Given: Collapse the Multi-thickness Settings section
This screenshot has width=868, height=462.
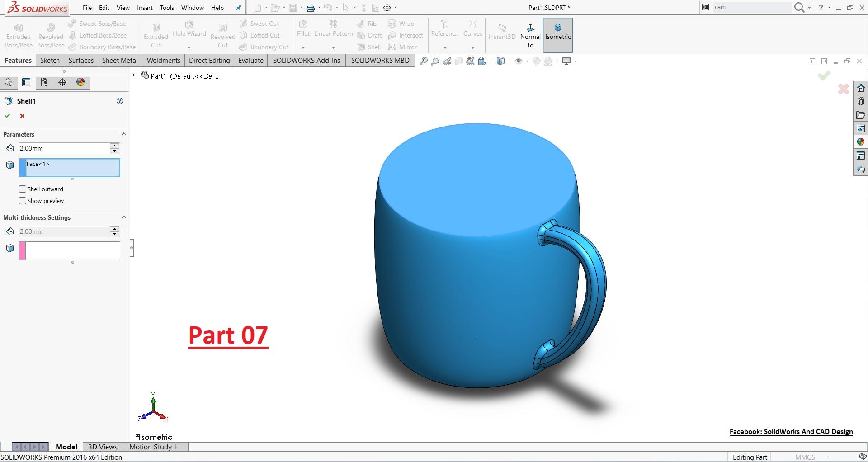Looking at the screenshot, I should click(x=123, y=217).
